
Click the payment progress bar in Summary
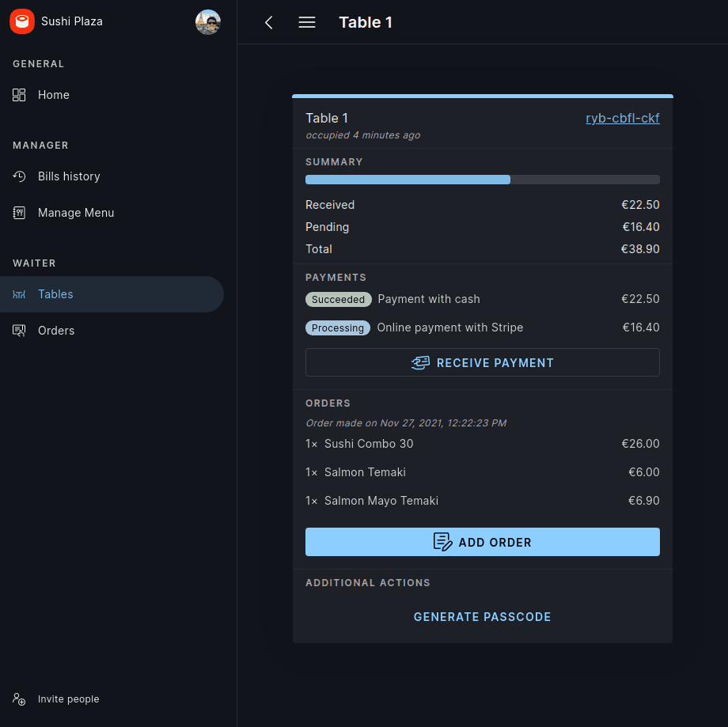483,180
